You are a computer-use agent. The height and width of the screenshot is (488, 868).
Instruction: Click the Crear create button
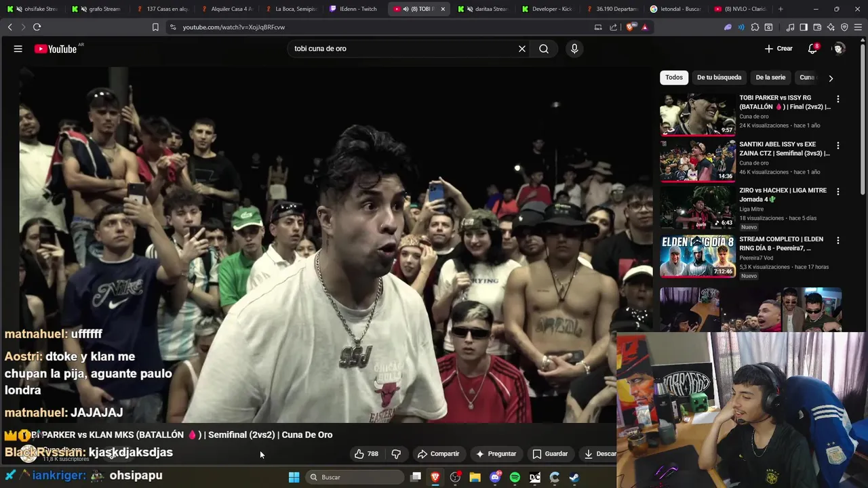coord(778,49)
